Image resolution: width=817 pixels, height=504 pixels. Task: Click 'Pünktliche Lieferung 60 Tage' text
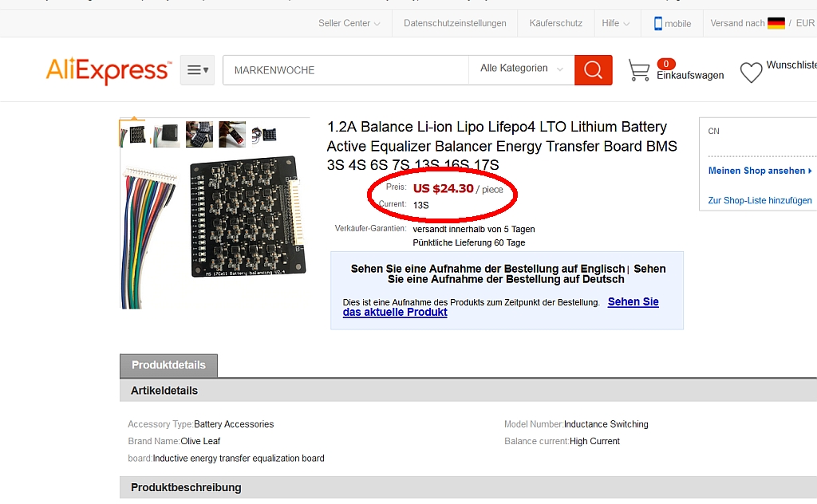click(469, 242)
